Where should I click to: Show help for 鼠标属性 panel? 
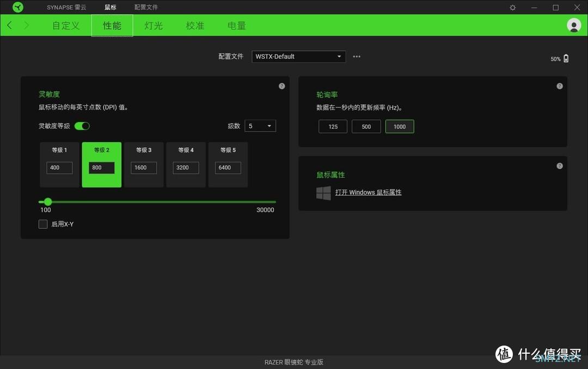pos(560,166)
